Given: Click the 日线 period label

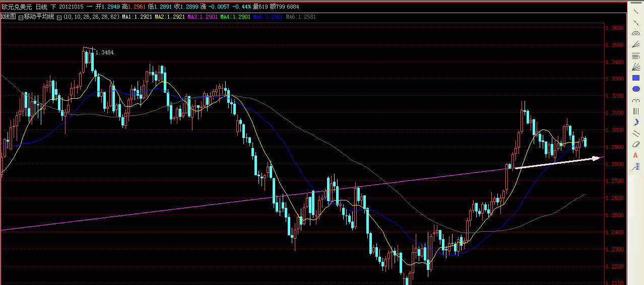Looking at the screenshot, I should coord(41,7).
